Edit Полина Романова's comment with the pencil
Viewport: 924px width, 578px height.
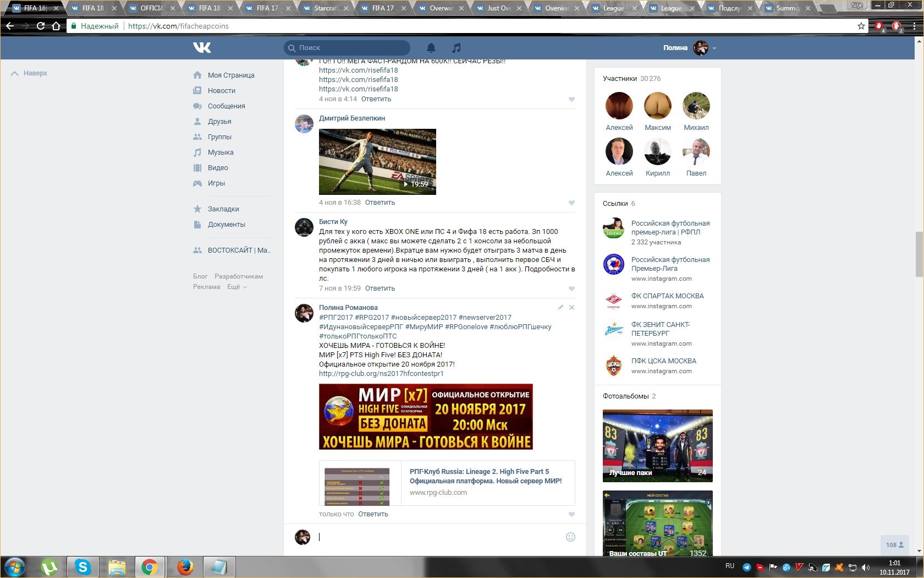[560, 307]
